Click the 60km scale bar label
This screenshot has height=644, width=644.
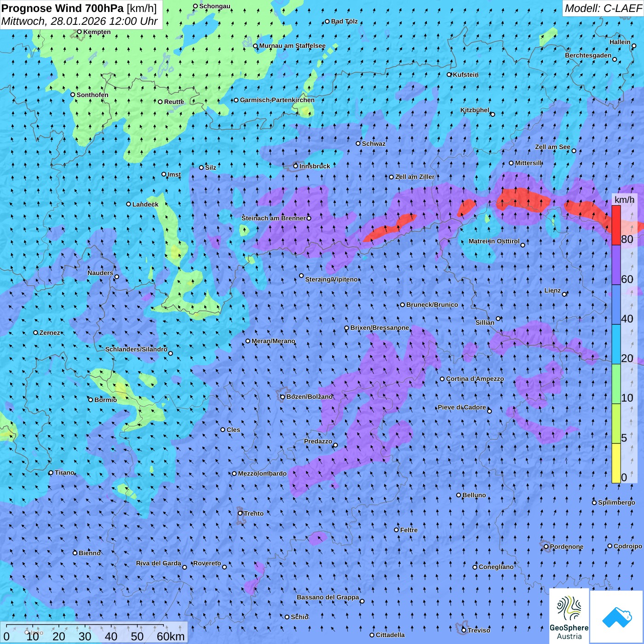[x=171, y=636]
